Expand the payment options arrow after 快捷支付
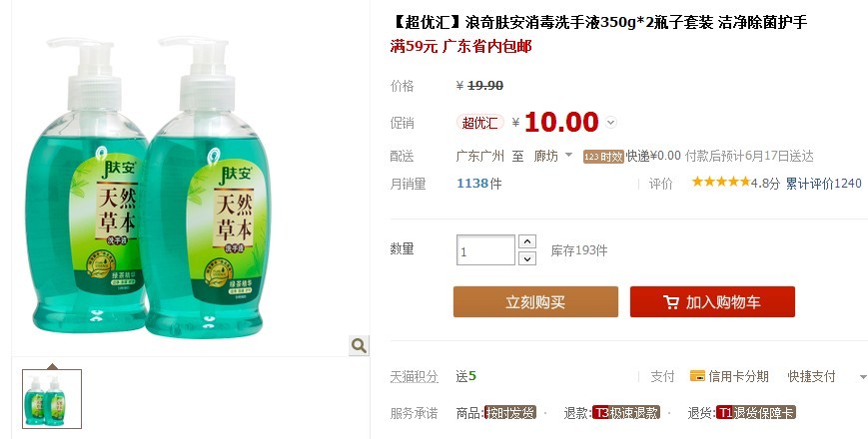This screenshot has width=868, height=439. coord(862,377)
